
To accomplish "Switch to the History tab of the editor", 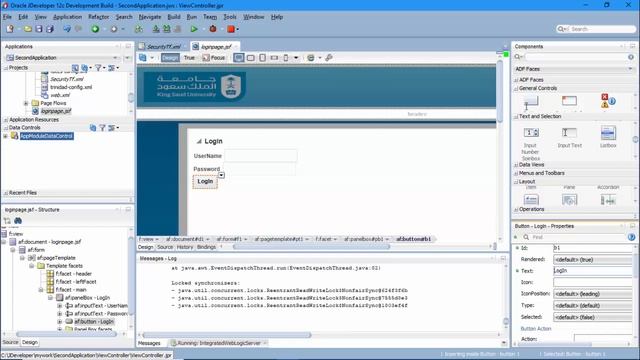I will [184, 247].
